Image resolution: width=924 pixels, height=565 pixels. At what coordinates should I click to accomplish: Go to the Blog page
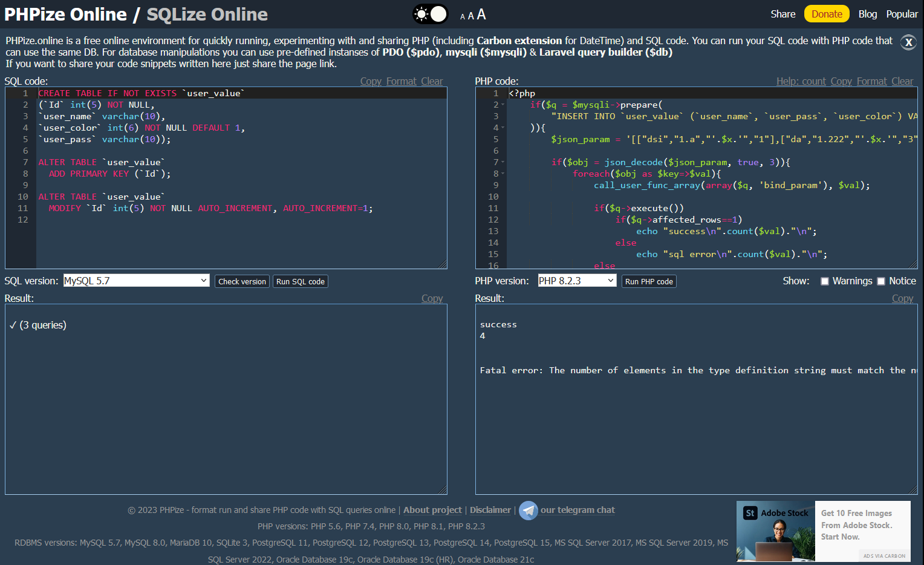[868, 14]
